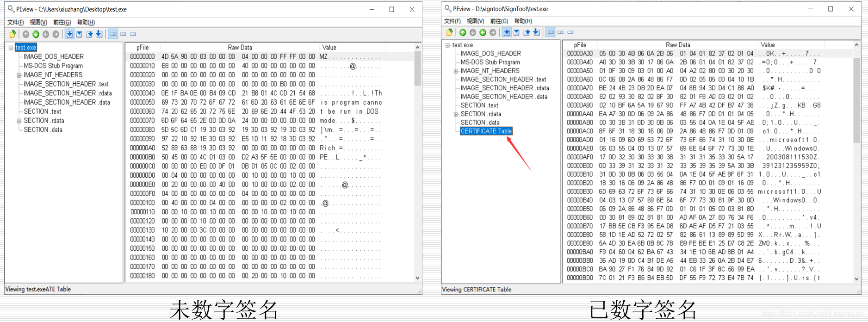
Task: Collapse the test.exe root node in right window
Action: [447, 45]
